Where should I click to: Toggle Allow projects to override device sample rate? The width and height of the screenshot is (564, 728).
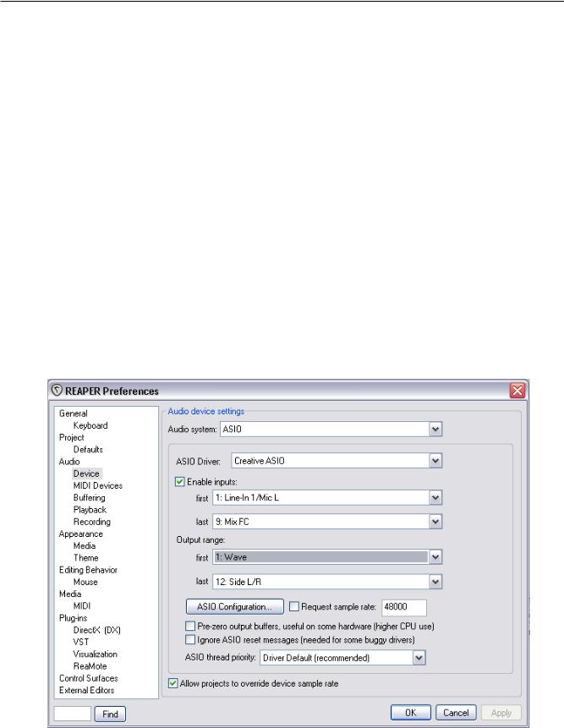172,683
